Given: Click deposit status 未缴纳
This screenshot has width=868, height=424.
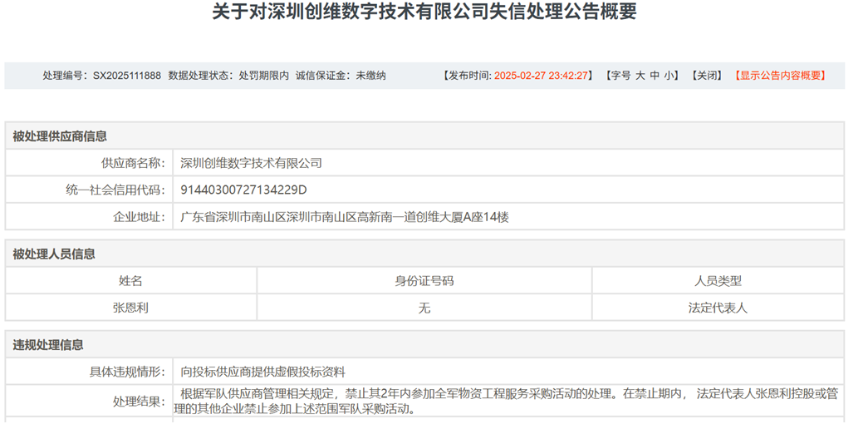Looking at the screenshot, I should (x=371, y=76).
